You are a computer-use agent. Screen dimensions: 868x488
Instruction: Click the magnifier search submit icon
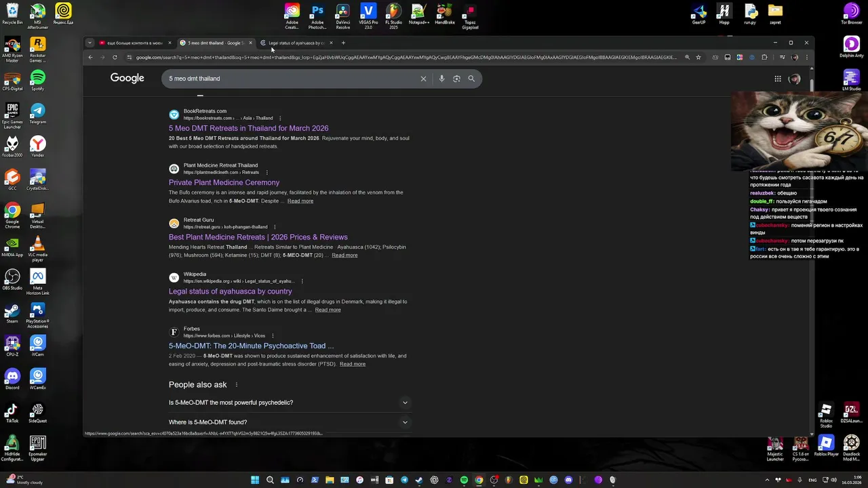[x=471, y=79]
